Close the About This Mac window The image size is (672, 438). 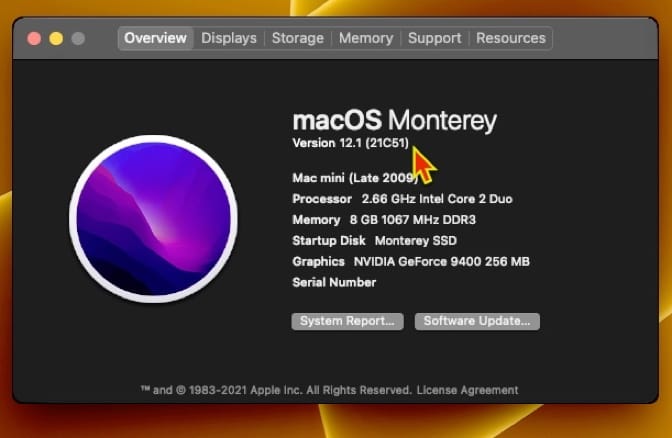pos(34,39)
